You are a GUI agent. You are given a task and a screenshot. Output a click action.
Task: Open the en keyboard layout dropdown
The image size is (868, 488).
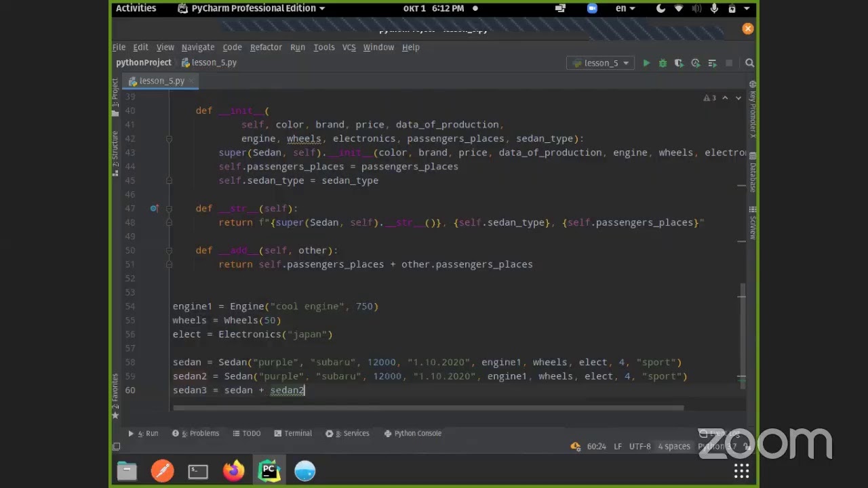point(625,8)
